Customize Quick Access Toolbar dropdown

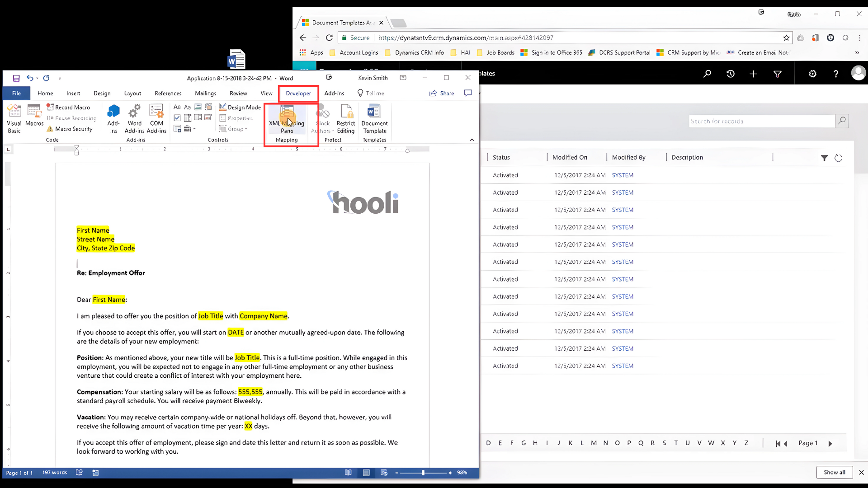(60, 78)
